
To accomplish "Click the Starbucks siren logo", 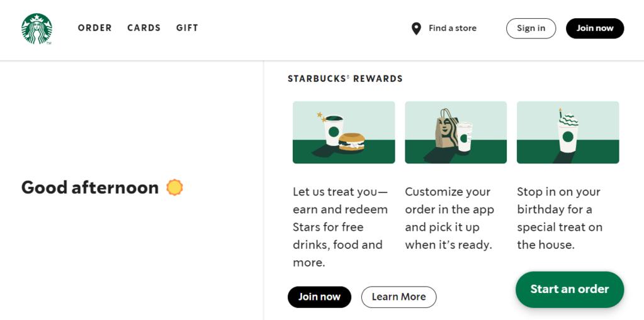I will click(37, 29).
